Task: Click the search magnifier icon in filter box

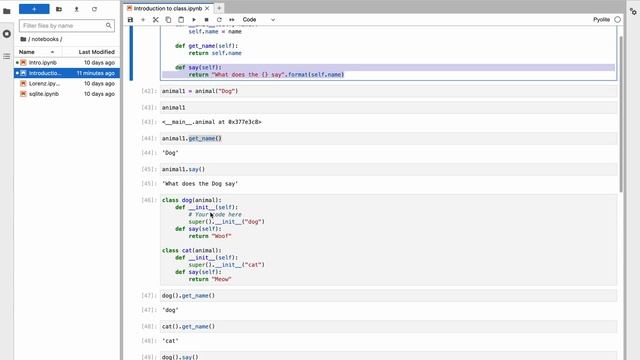Action: click(x=109, y=25)
